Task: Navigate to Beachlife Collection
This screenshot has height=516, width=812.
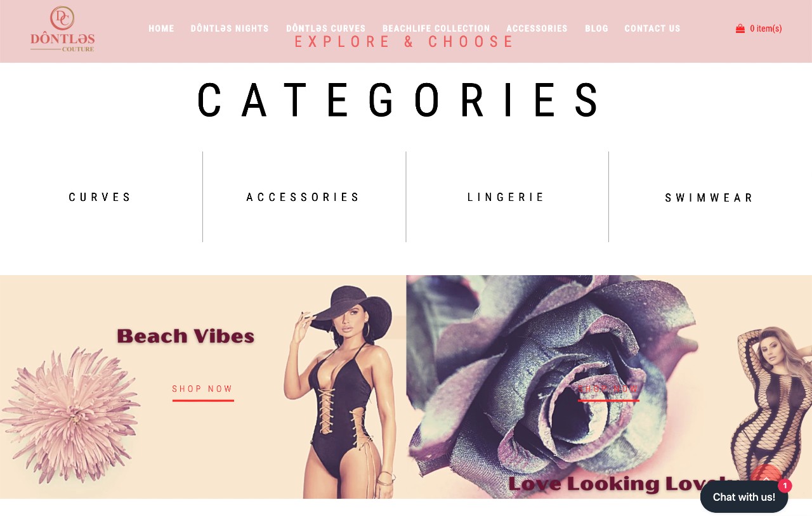Action: [436, 29]
